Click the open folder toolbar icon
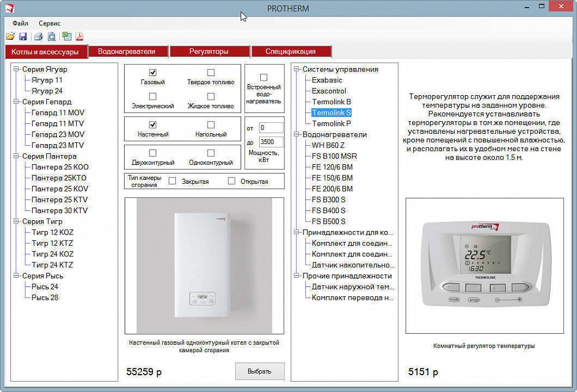Screen dimensions: 577x392 [10, 37]
